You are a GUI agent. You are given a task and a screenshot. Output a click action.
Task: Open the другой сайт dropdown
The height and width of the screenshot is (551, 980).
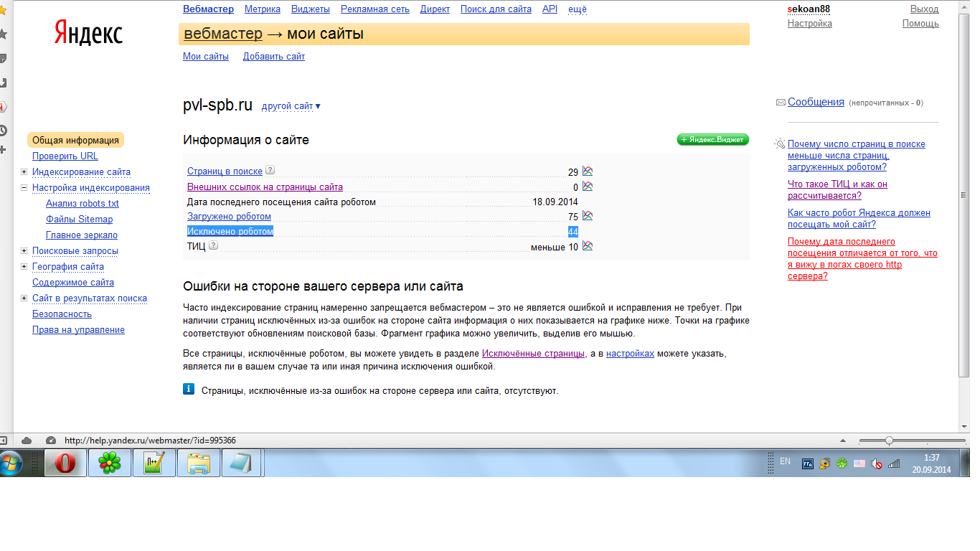tap(291, 106)
